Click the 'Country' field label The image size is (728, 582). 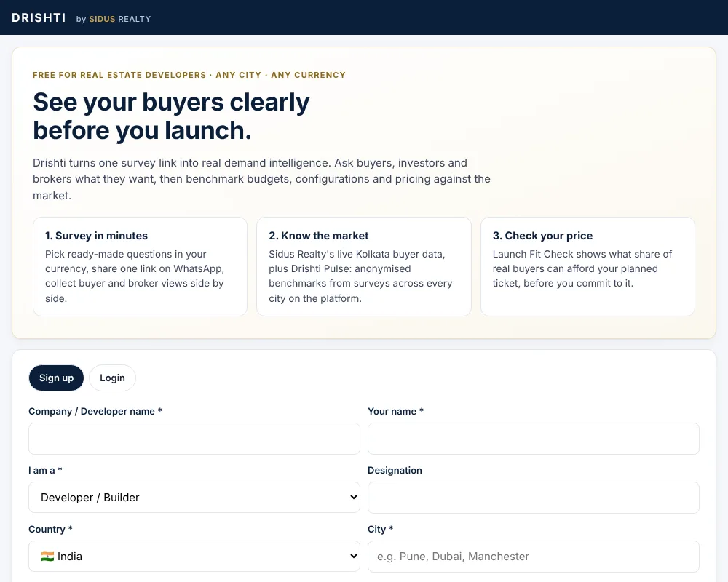click(x=50, y=530)
